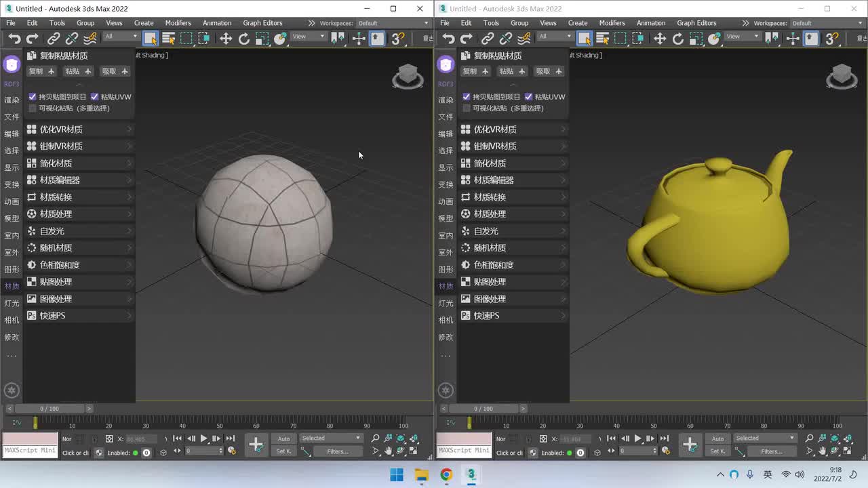The image size is (868, 488).
Task: Select 灯光 sidebar tab in the teapot window
Action: (x=446, y=304)
